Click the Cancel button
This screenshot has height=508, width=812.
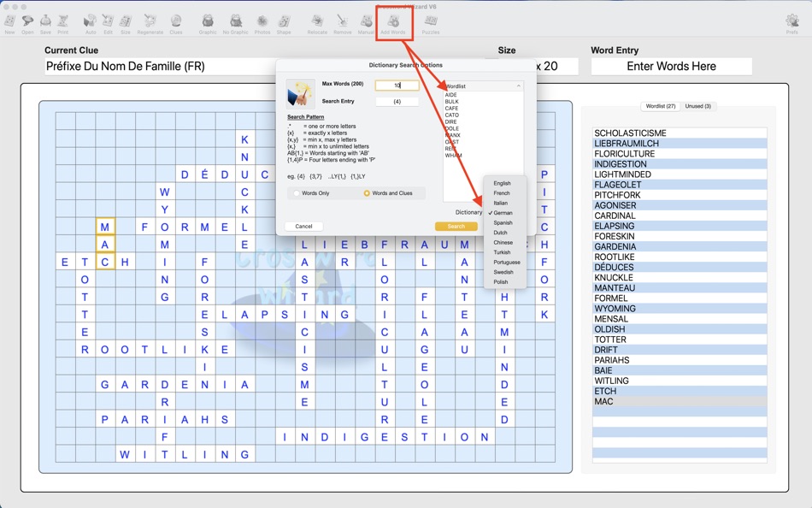click(304, 226)
